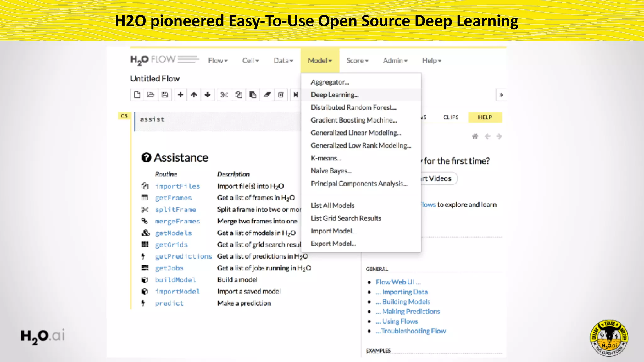Delete cell with the trash icon
The height and width of the screenshot is (362, 644).
click(x=281, y=95)
